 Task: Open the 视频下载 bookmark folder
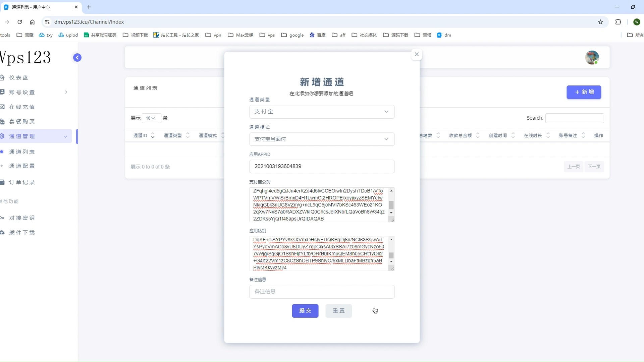click(x=135, y=35)
